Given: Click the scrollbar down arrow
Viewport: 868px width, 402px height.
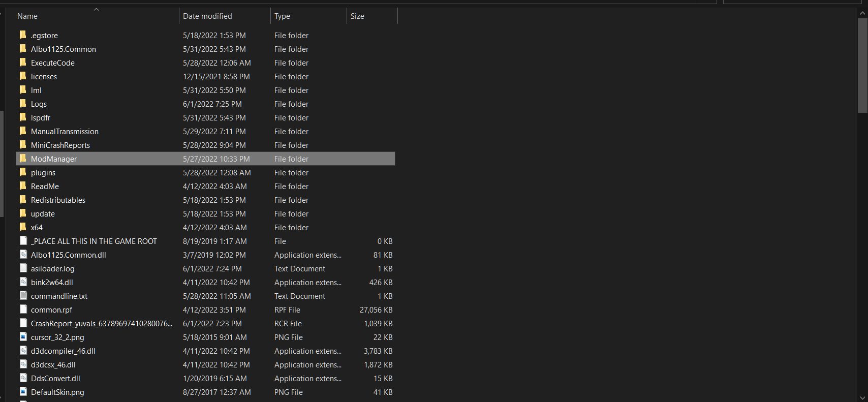Looking at the screenshot, I should coord(862,398).
